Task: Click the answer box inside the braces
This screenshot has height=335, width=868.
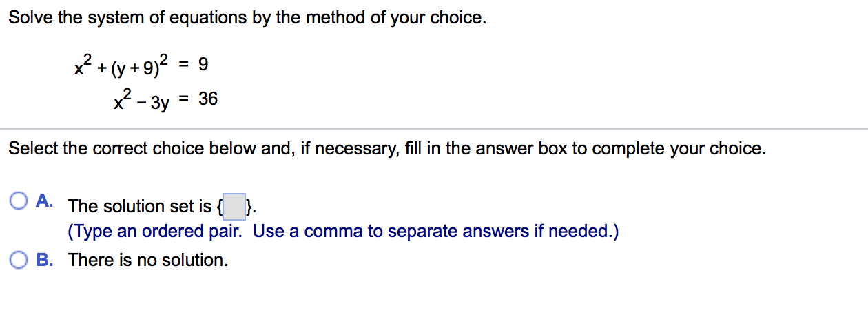Action: point(235,206)
